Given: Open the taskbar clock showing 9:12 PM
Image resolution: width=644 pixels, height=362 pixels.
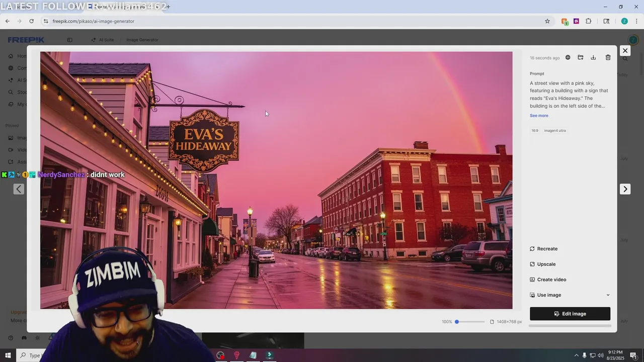Looking at the screenshot, I should [x=616, y=355].
